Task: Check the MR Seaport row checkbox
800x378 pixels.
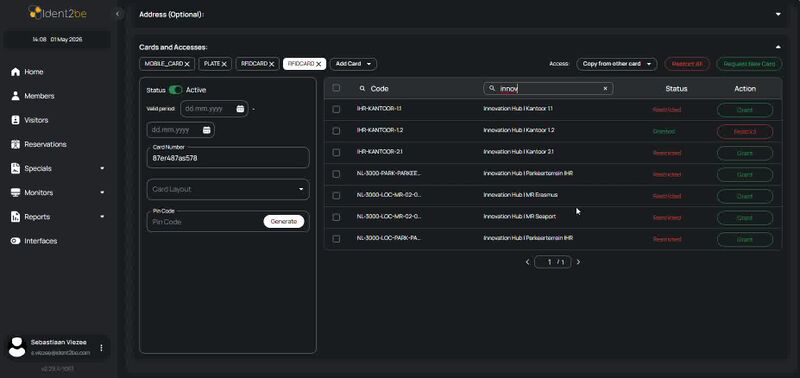Action: [x=336, y=217]
